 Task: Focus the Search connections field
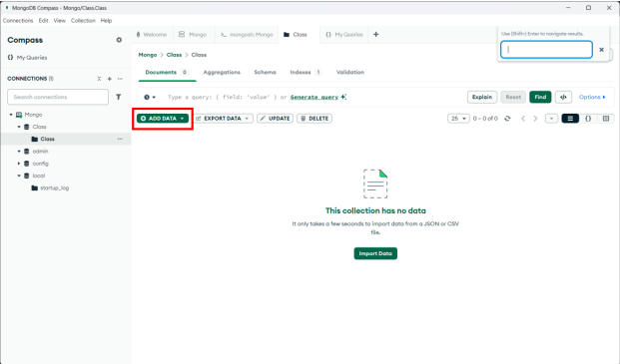(58, 97)
